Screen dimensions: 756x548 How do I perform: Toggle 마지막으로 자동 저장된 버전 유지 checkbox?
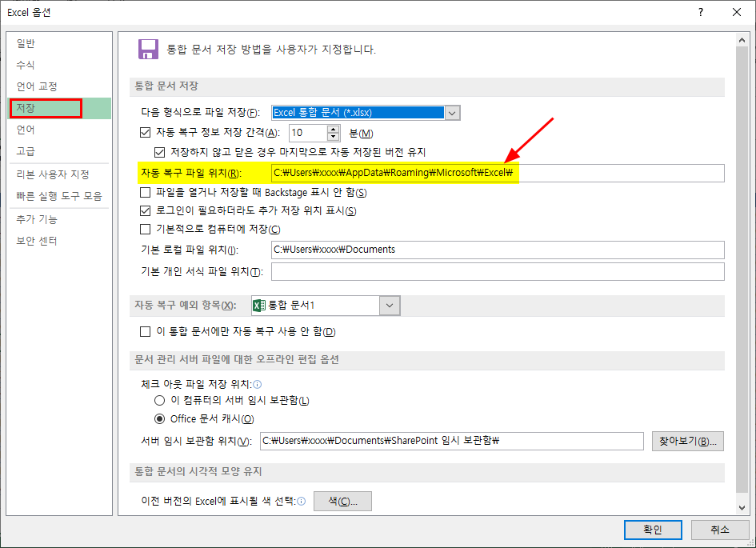coord(159,152)
